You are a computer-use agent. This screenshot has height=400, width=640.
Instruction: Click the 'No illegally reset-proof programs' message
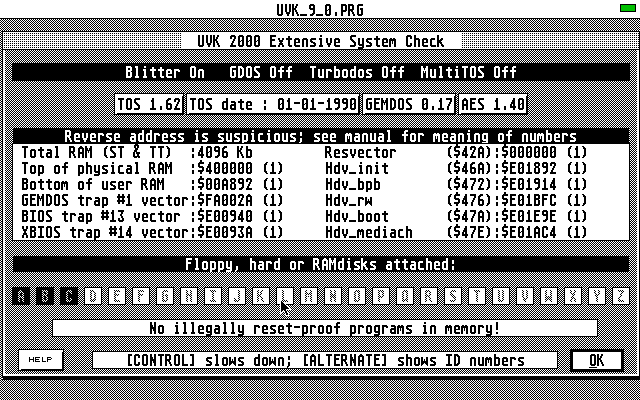pos(325,328)
